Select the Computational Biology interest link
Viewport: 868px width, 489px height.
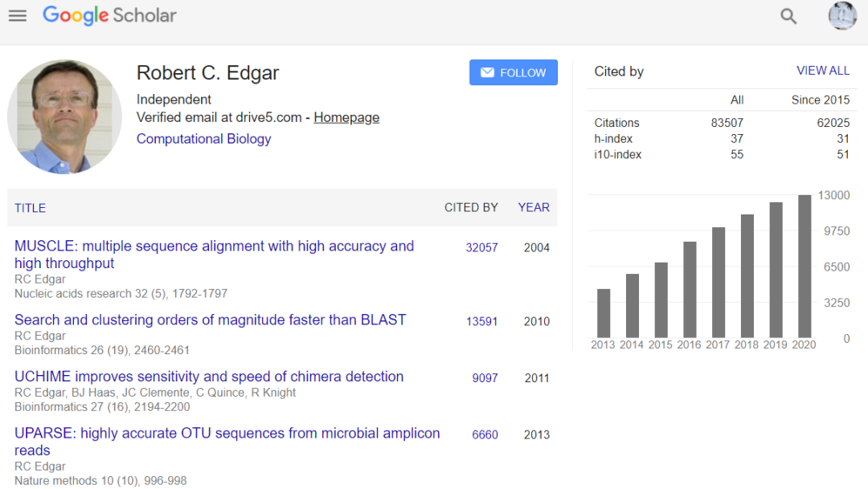click(203, 139)
